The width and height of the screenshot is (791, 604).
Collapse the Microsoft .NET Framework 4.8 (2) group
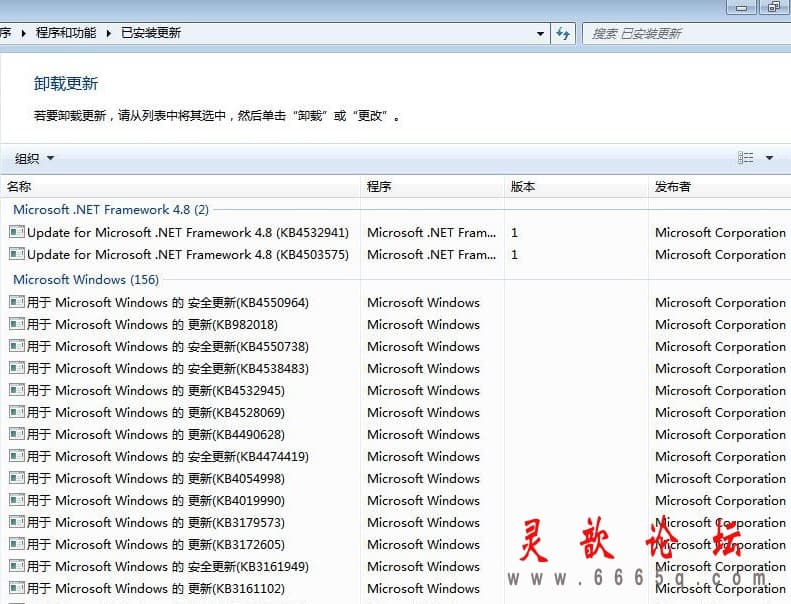pos(111,209)
